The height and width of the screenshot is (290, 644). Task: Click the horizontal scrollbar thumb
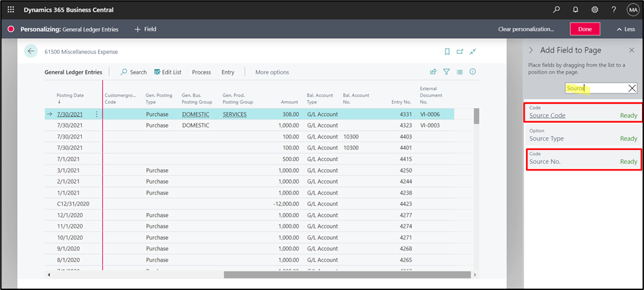tap(347, 275)
